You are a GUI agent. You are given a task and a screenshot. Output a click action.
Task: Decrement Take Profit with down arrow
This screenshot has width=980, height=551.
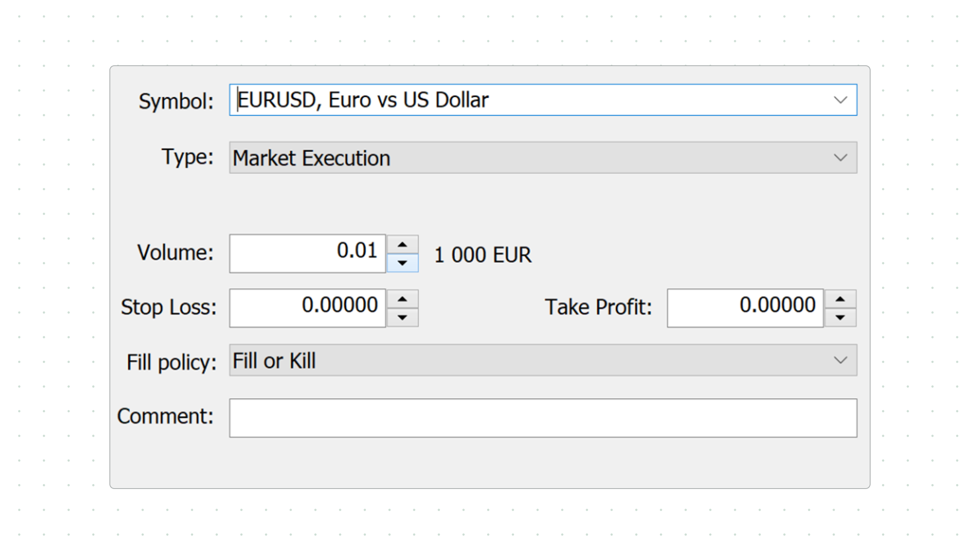pos(840,318)
